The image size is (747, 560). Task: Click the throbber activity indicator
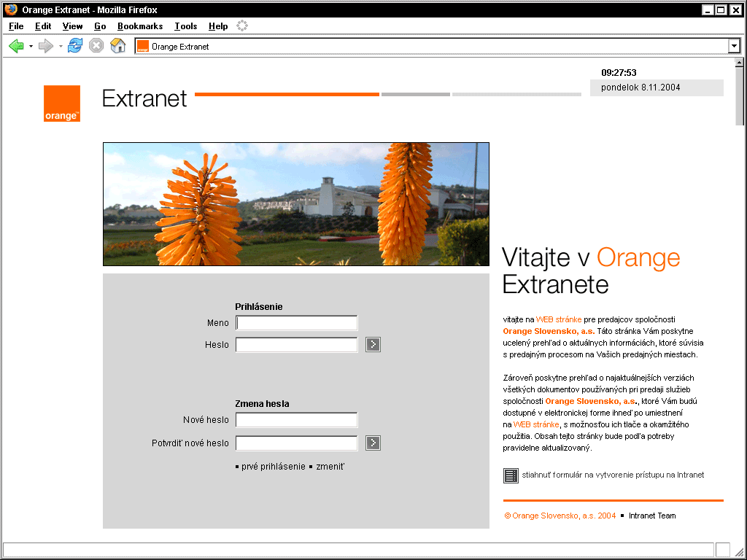tap(242, 26)
